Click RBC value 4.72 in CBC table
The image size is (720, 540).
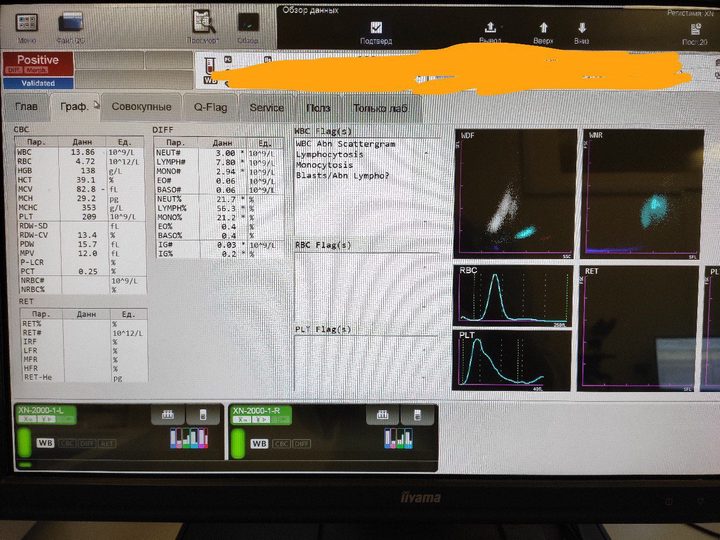pyautogui.click(x=85, y=161)
